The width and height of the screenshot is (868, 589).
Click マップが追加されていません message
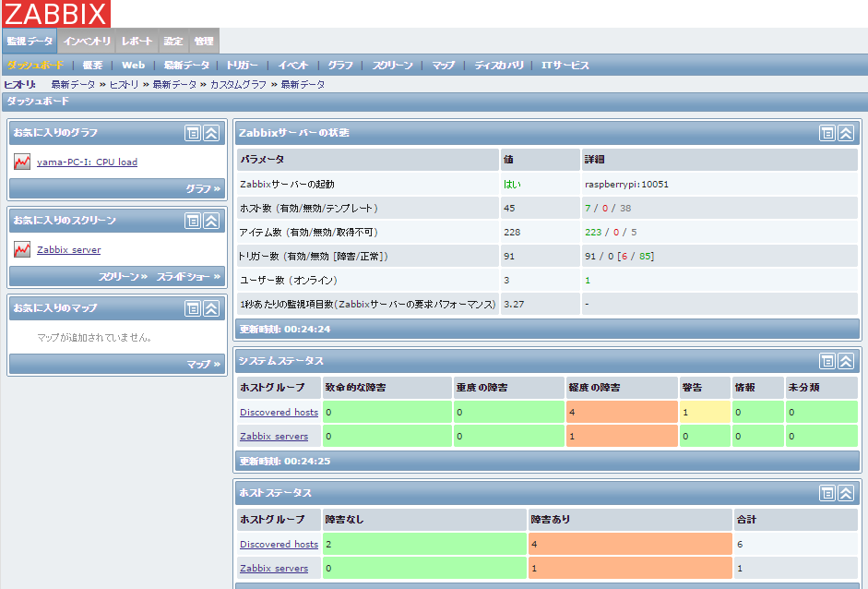pos(94,338)
